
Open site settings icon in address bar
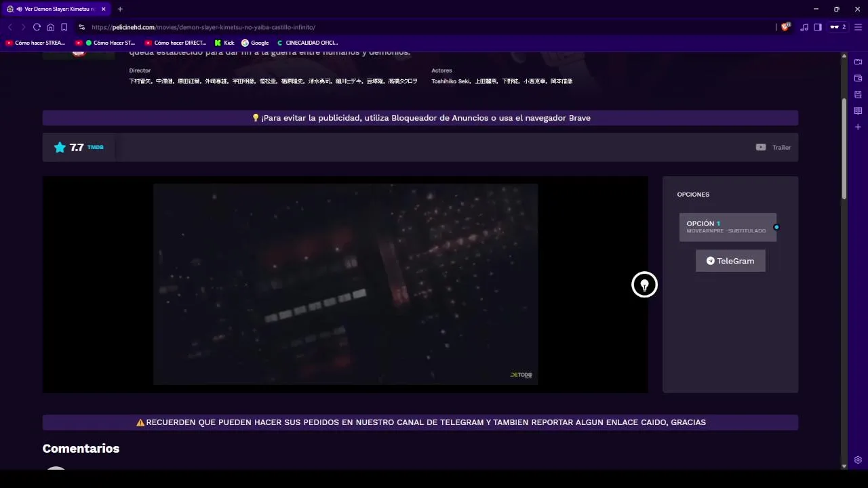81,27
